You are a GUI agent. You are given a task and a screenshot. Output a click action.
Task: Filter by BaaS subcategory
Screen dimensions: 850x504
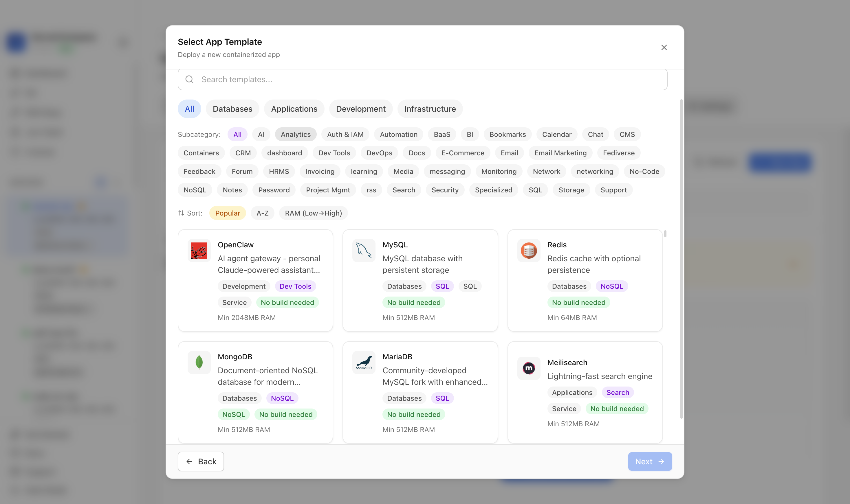pos(442,135)
